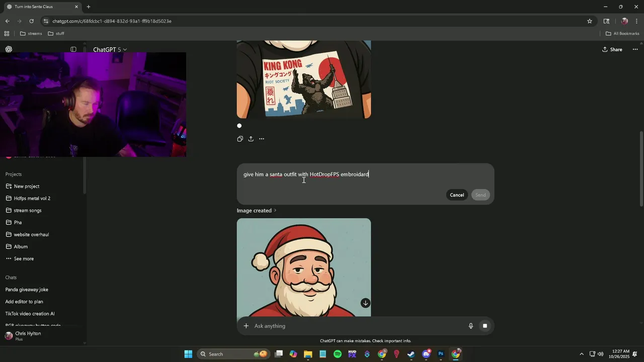
Task: Click the ChatGPT logo in the sidebar
Action: [x=9, y=49]
